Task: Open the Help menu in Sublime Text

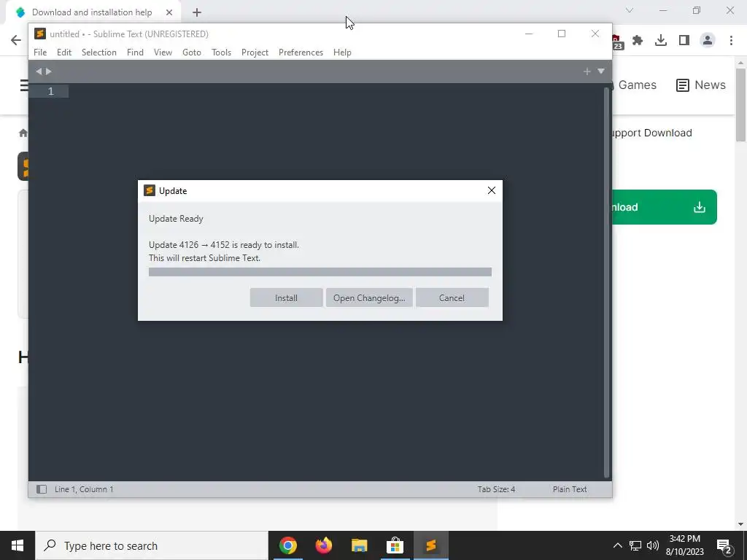Action: (342, 52)
